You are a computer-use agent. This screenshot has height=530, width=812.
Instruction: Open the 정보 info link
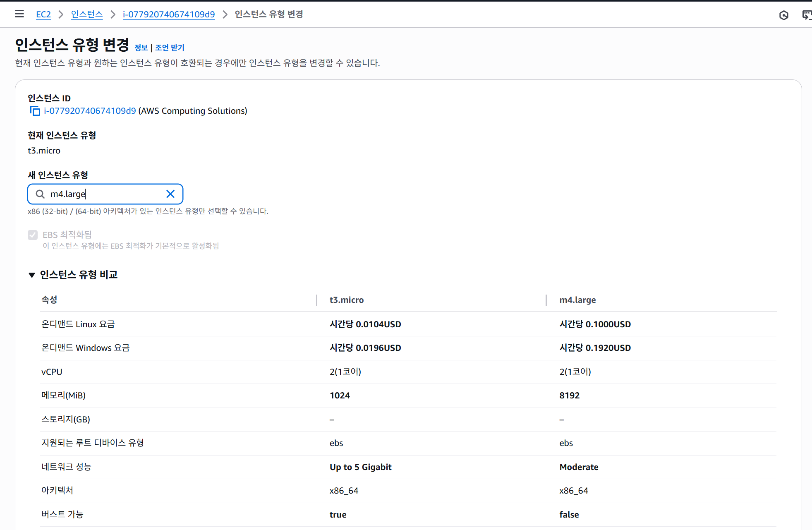pyautogui.click(x=141, y=48)
